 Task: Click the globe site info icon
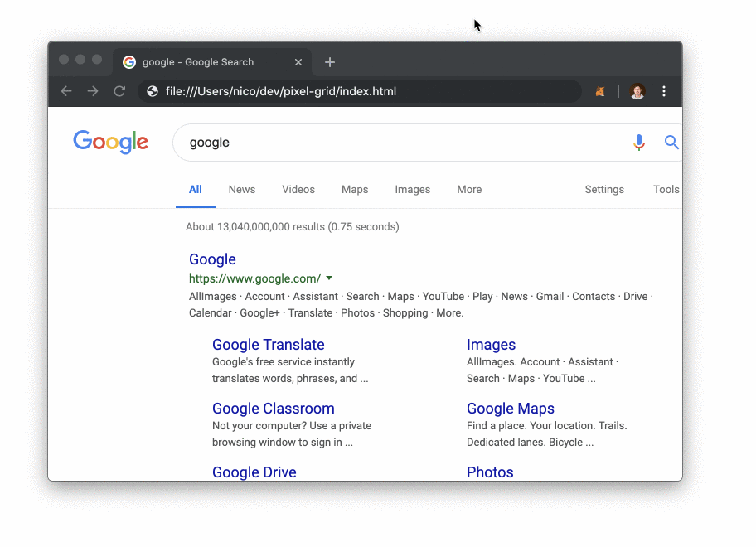[153, 91]
